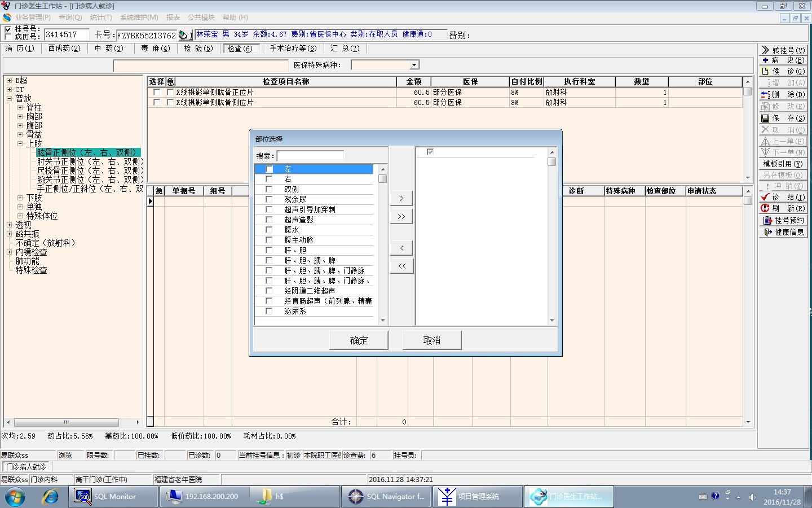Click the 转挂号 transfer registration button
The height and width of the screenshot is (508, 812).
click(783, 50)
